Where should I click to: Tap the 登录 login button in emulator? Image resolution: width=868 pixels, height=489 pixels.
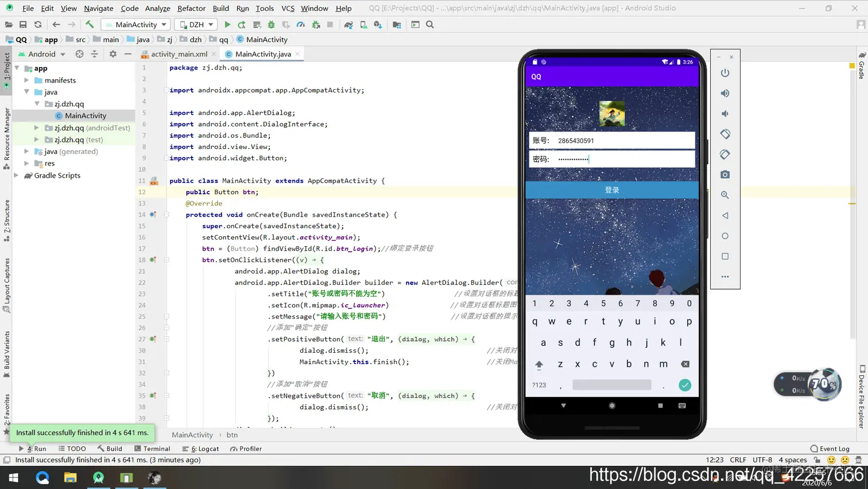pyautogui.click(x=612, y=190)
